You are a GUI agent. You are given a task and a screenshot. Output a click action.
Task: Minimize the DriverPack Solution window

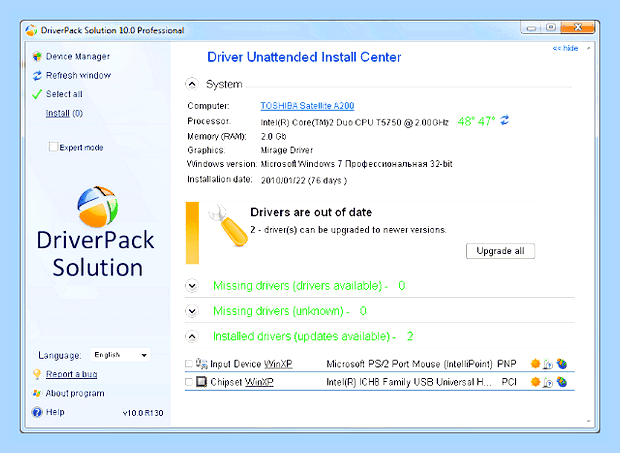coord(531,28)
